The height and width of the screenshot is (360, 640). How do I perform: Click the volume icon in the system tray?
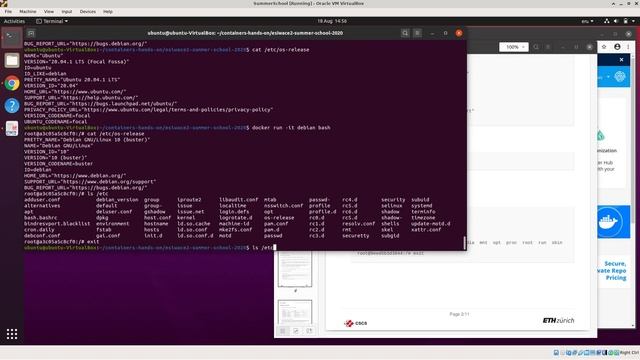tap(616, 21)
